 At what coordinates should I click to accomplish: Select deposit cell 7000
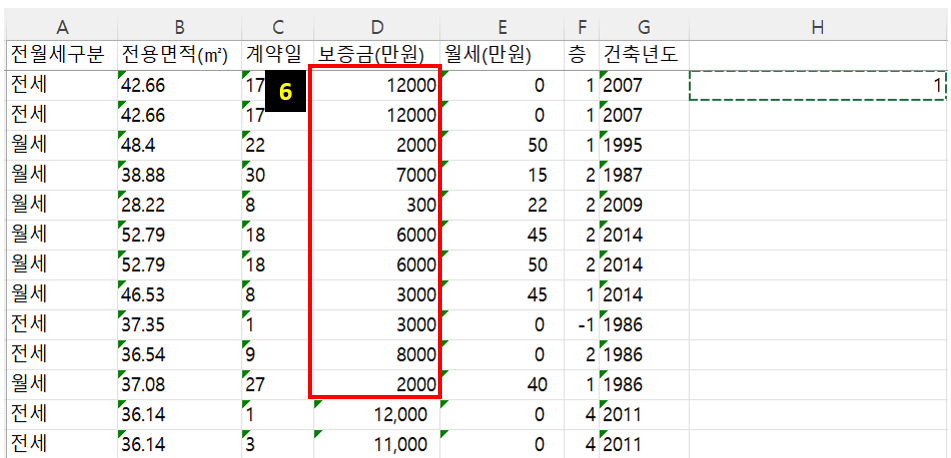click(x=377, y=175)
